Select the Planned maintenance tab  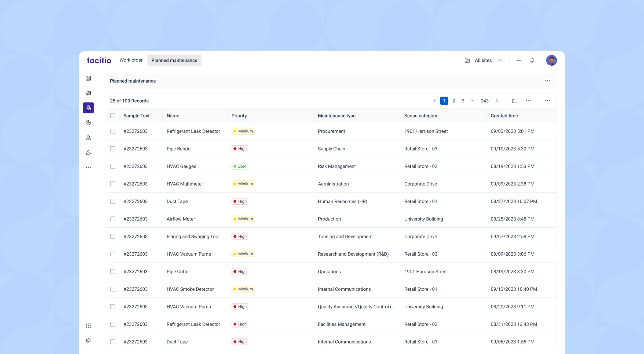click(x=174, y=60)
